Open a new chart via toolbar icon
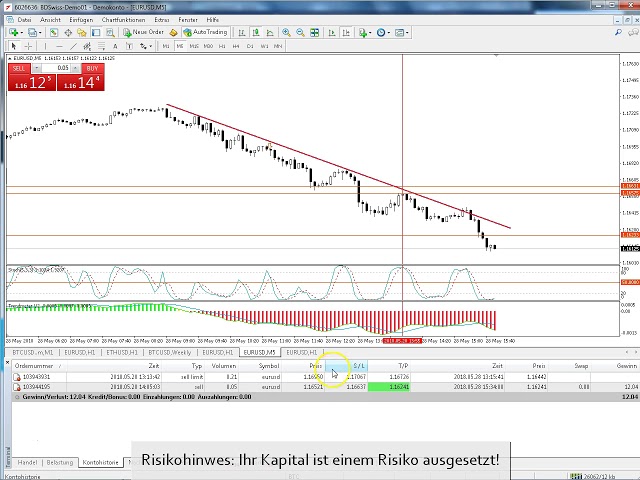640x480 pixels. (13, 32)
